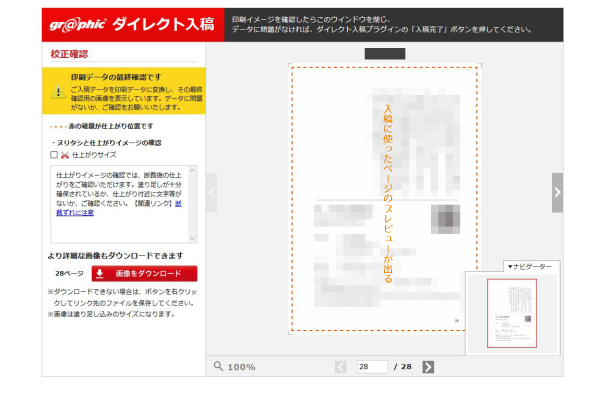Click the description text box scrollbar
600x401 pixels.
tap(193, 204)
